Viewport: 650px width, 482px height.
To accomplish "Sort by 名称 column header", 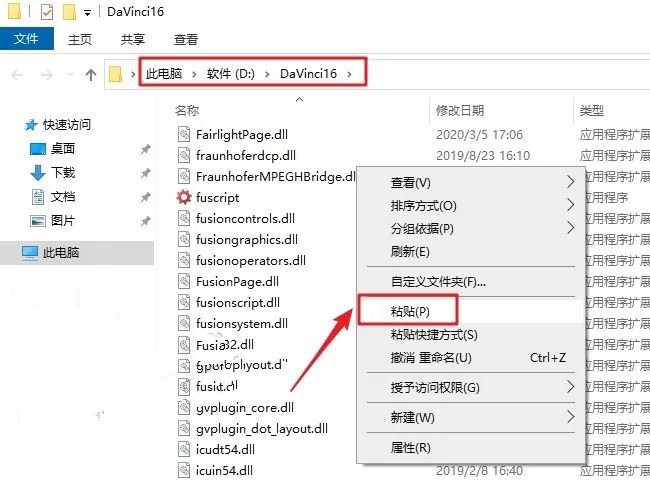I will (187, 110).
